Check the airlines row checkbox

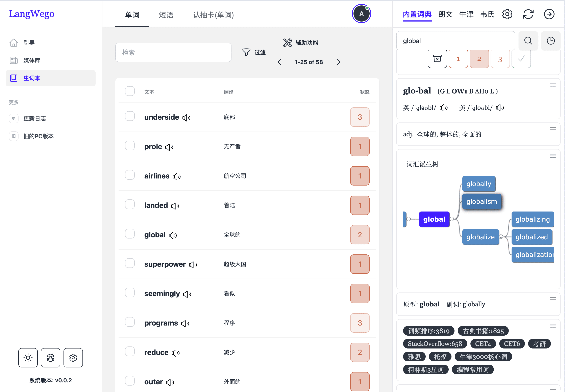[x=130, y=175]
